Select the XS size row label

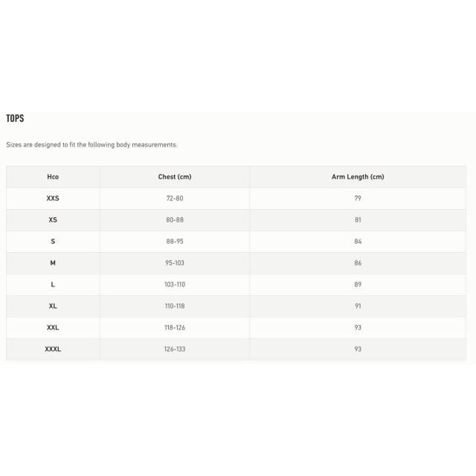click(x=53, y=220)
